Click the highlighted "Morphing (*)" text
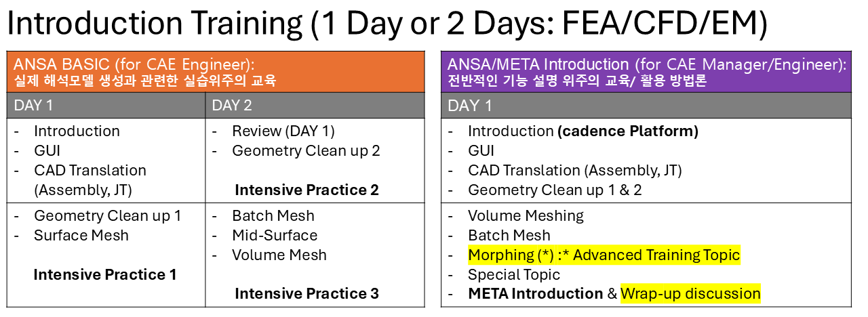868x317 pixels. [x=505, y=255]
